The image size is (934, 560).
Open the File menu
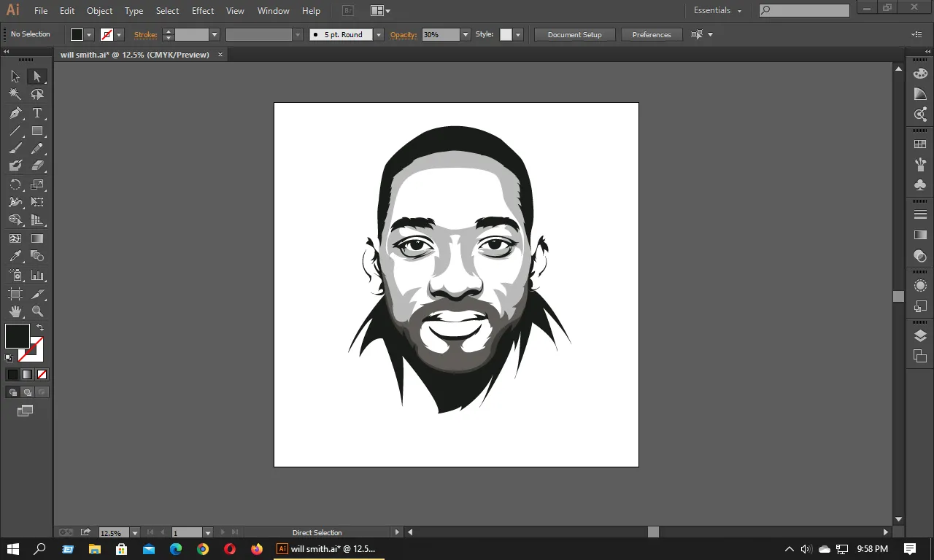coord(41,11)
